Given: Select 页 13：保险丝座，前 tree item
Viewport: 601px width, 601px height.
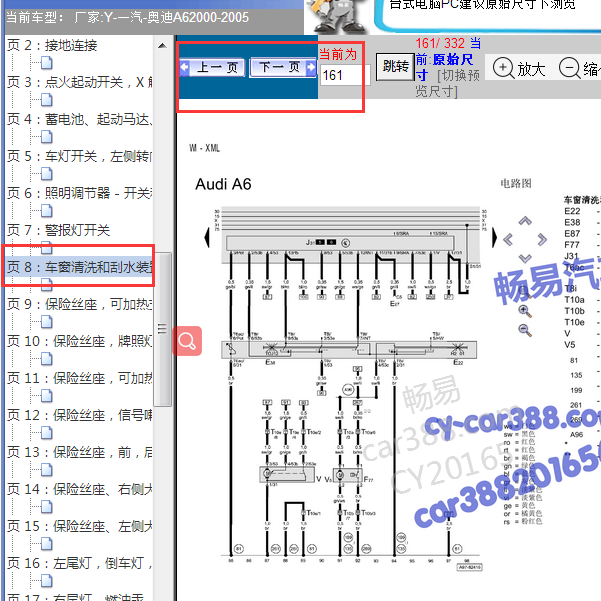Looking at the screenshot, I should point(80,452).
